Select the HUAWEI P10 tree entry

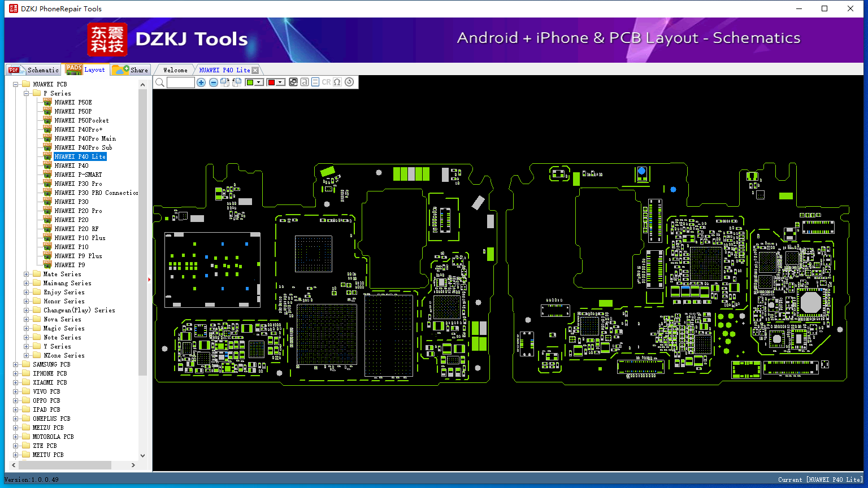pos(71,247)
